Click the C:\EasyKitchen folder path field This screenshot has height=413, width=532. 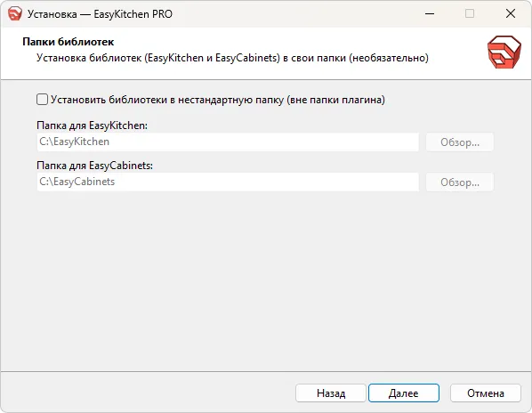(228, 142)
